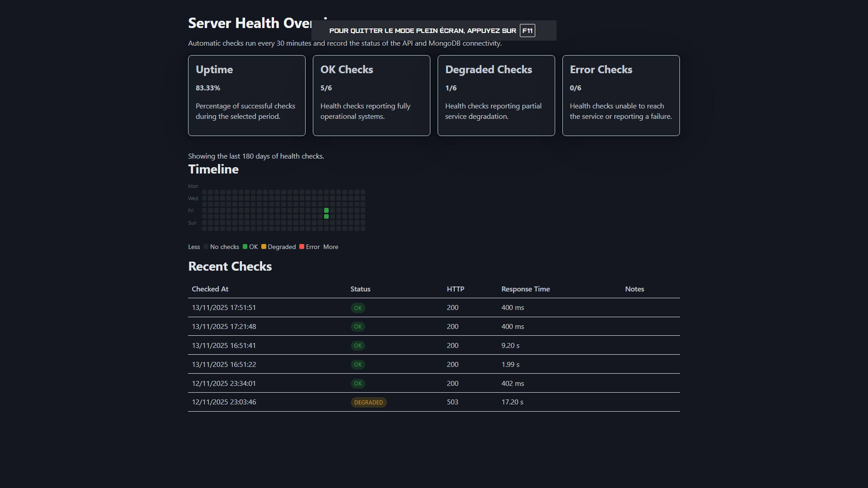Click the upper green cell in timeline
This screenshot has height=488, width=868.
(326, 211)
